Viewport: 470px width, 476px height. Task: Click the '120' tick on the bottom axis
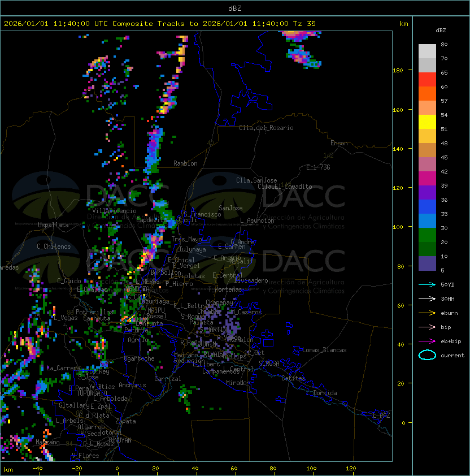click(351, 469)
